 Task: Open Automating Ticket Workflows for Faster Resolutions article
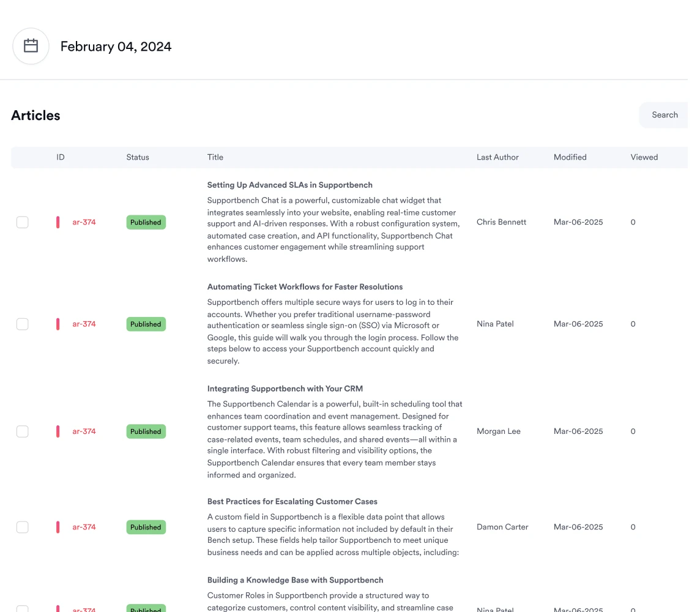pos(305,287)
